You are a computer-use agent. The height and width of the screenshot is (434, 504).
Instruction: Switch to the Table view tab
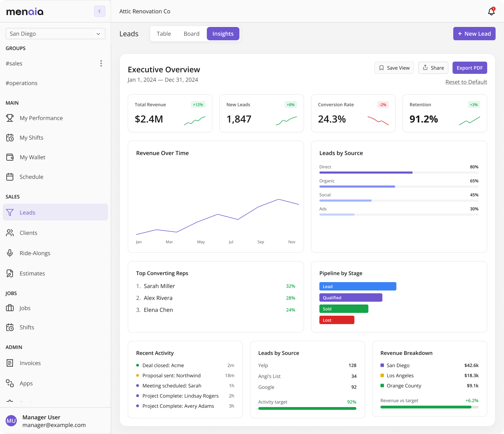164,34
